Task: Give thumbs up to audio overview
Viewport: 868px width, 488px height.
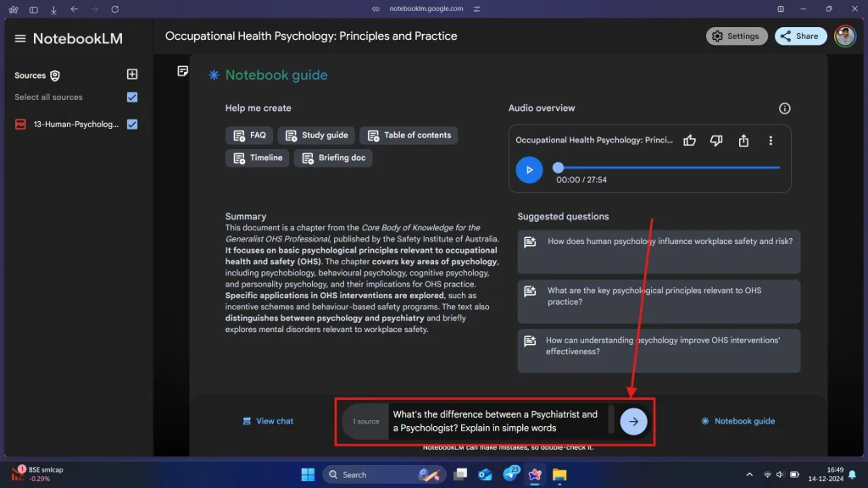Action: coord(689,141)
